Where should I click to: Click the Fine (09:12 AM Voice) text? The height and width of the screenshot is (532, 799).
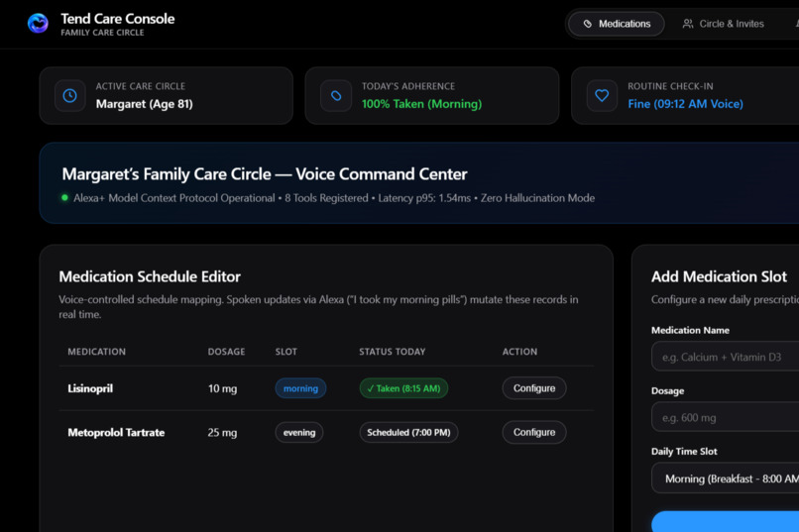point(685,104)
